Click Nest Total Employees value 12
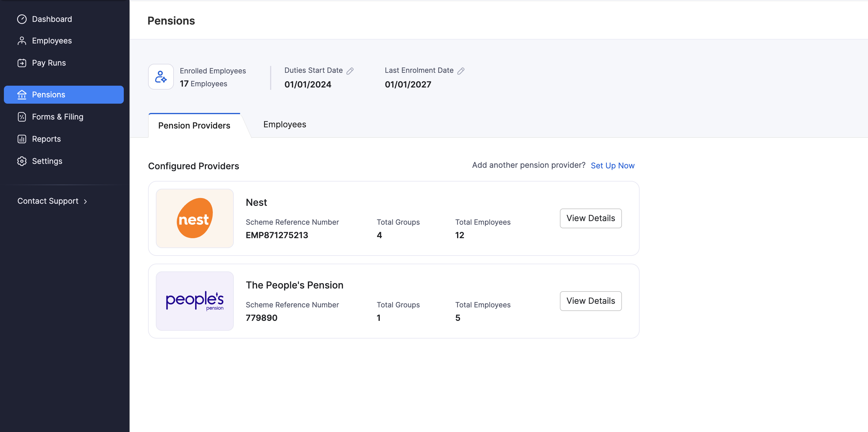868x432 pixels. point(459,235)
